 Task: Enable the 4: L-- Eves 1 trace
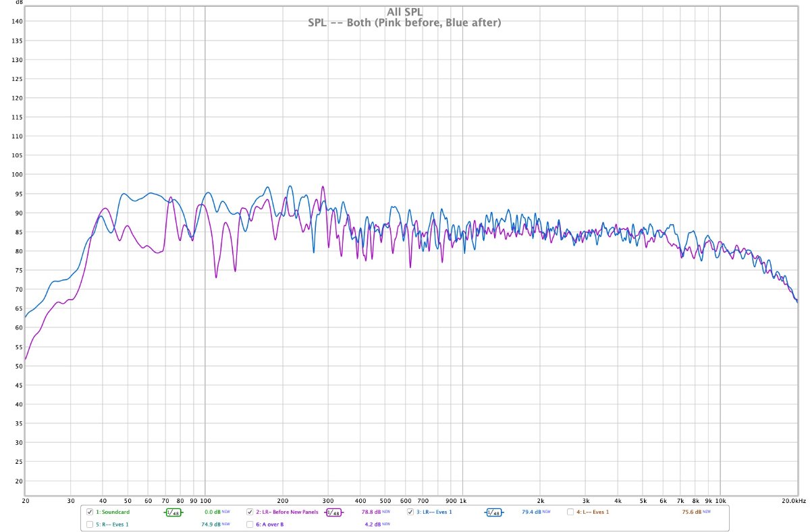(x=570, y=512)
